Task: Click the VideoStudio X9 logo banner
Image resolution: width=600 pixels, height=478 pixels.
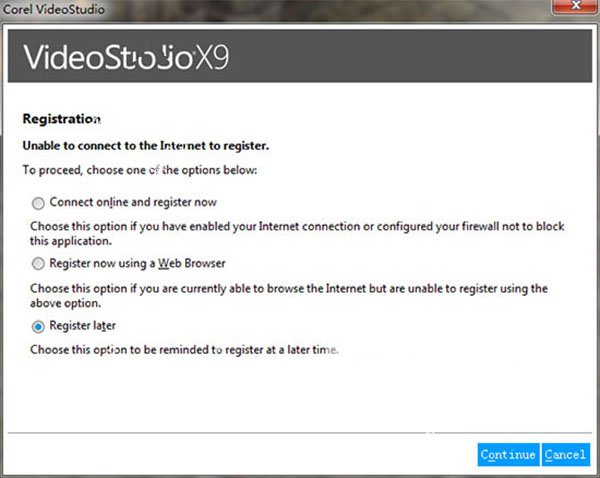Action: click(x=300, y=56)
